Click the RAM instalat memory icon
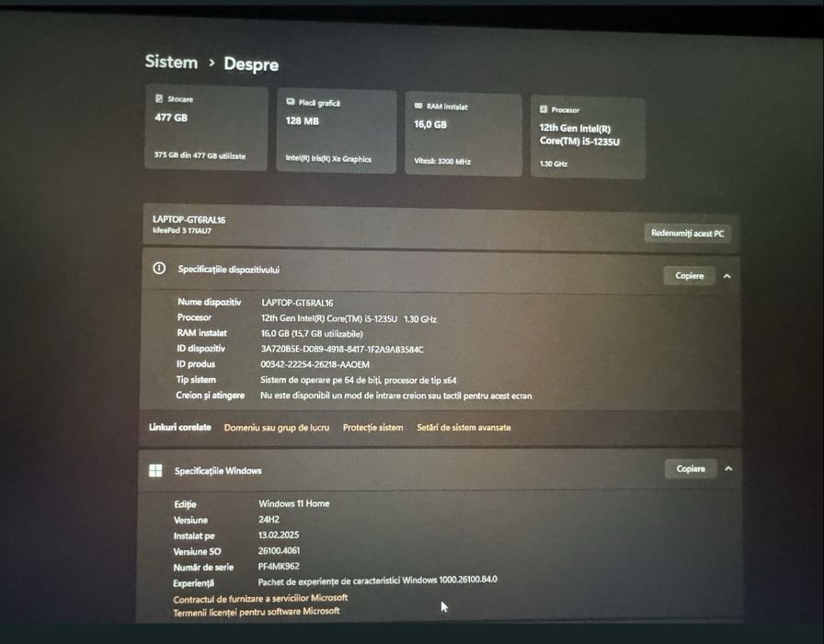The width and height of the screenshot is (824, 644). pos(418,106)
